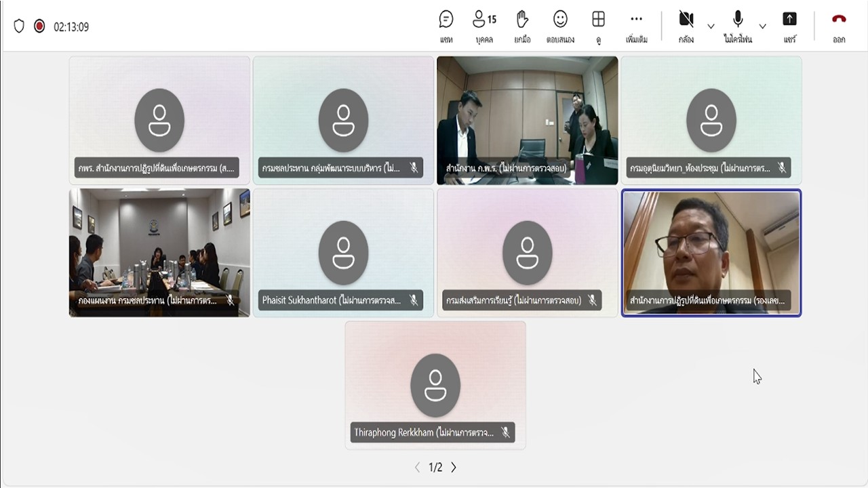Image resolution: width=868 pixels, height=488 pixels.
Task: Raise your hand in meeting
Action: (x=521, y=26)
